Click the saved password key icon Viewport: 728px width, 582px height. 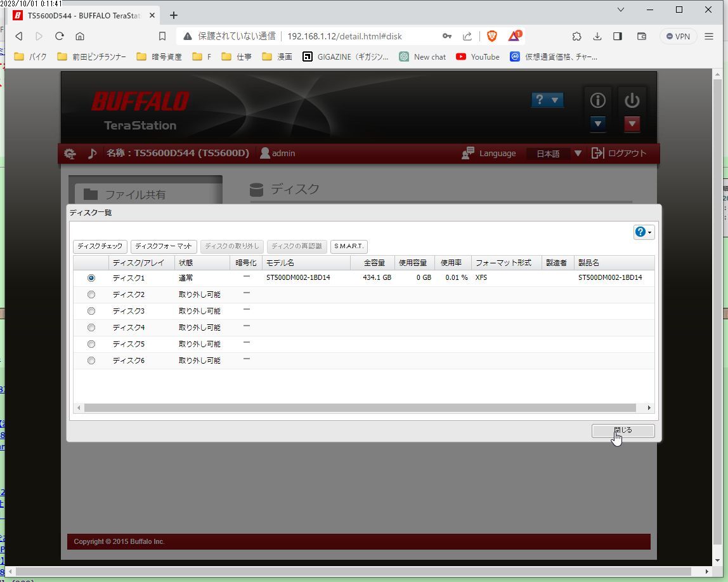[447, 36]
